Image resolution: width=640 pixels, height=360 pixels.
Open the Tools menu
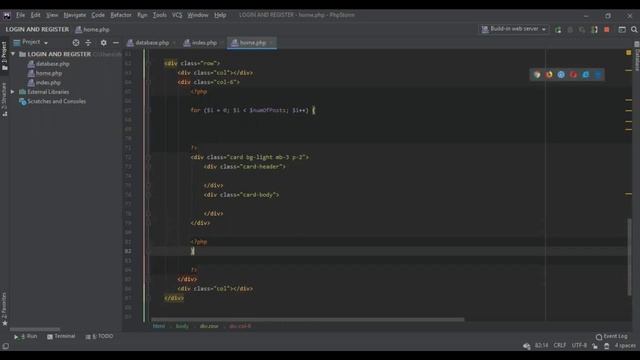[160, 15]
